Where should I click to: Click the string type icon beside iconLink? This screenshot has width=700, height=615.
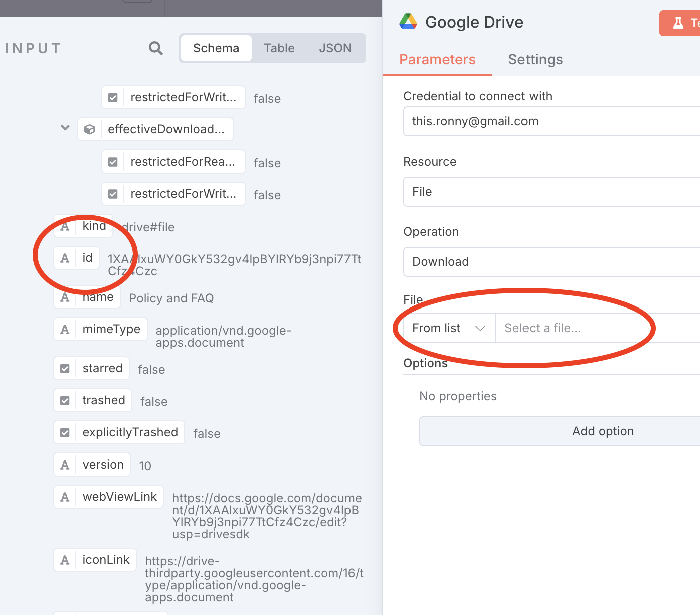(65, 560)
